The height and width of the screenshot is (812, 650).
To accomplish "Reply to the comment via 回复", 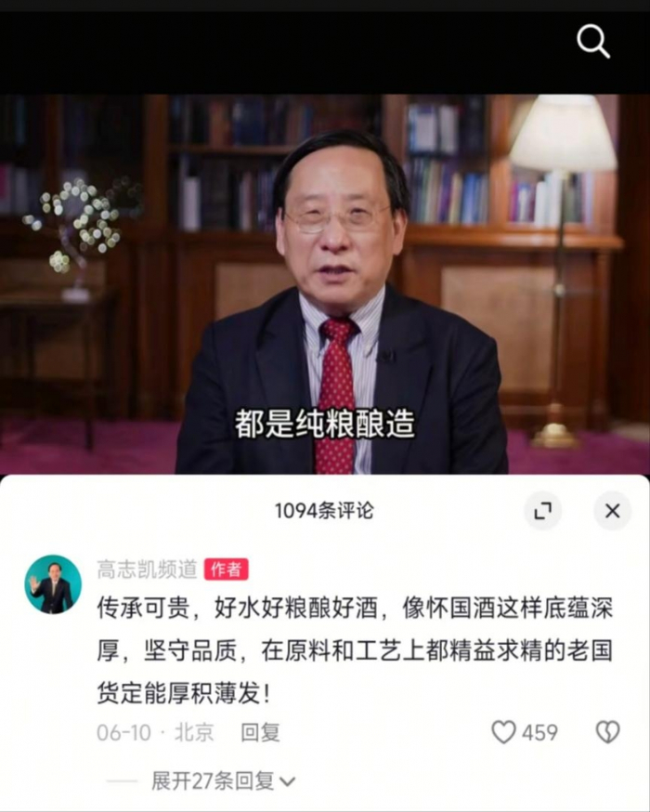I will coord(260,732).
